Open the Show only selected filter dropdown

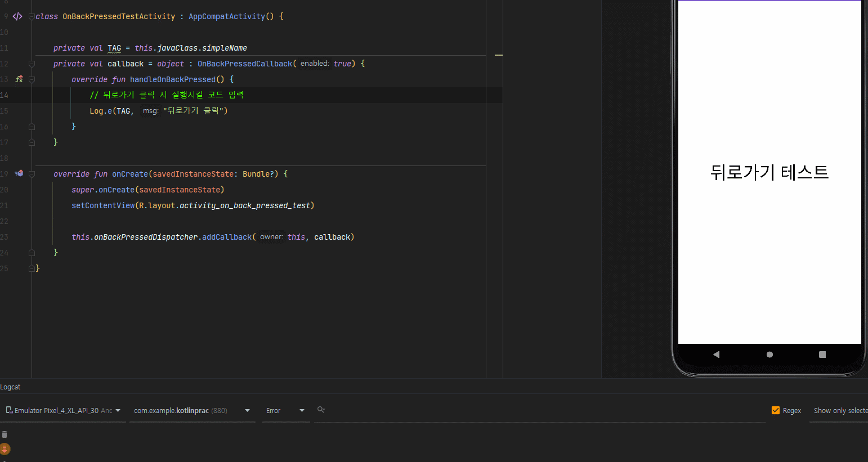[x=840, y=411]
